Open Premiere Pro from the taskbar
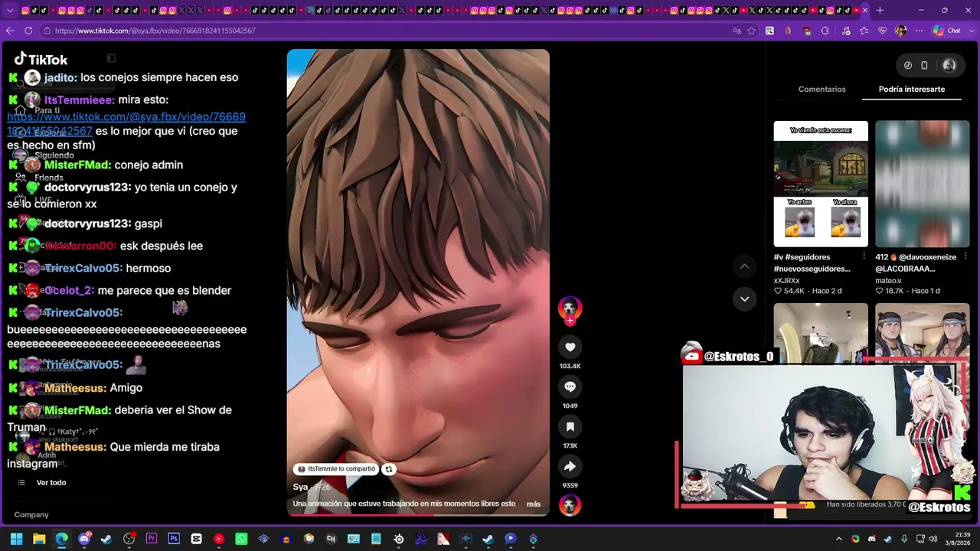Viewport: 980px width, 551px height. 152,540
